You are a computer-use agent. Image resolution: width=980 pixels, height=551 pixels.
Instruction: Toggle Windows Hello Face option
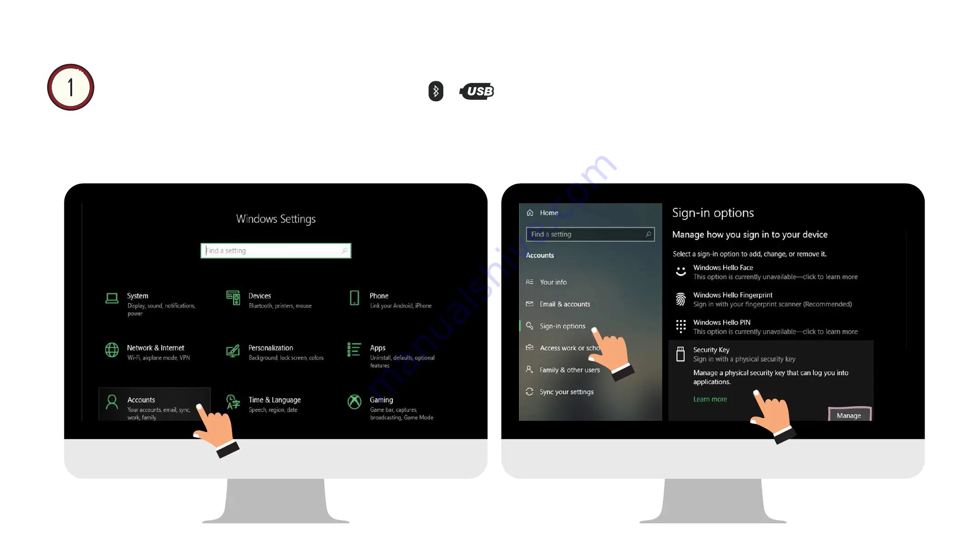[774, 272]
